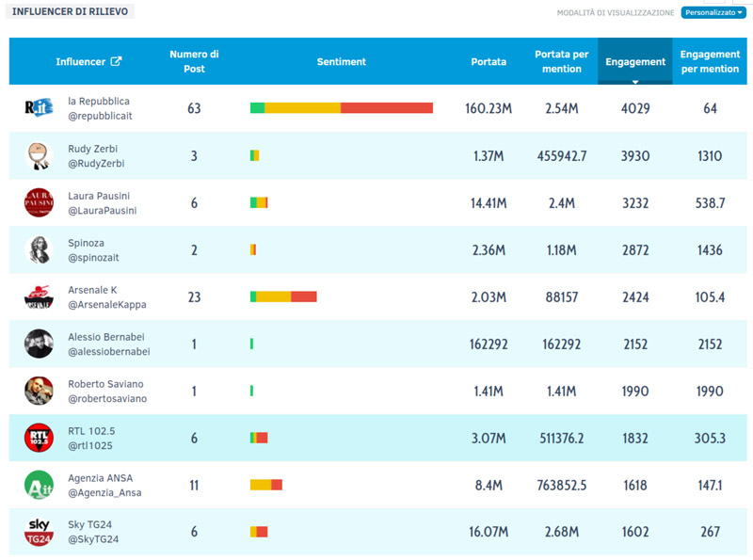Click Rudy Zerbi engagement value 3930
The image size is (753, 560).
pyautogui.click(x=635, y=156)
